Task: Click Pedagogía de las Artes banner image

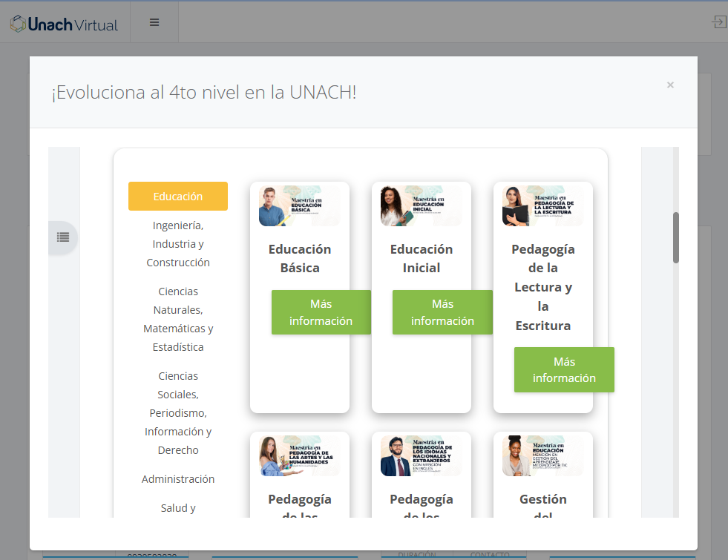Action: (299, 455)
